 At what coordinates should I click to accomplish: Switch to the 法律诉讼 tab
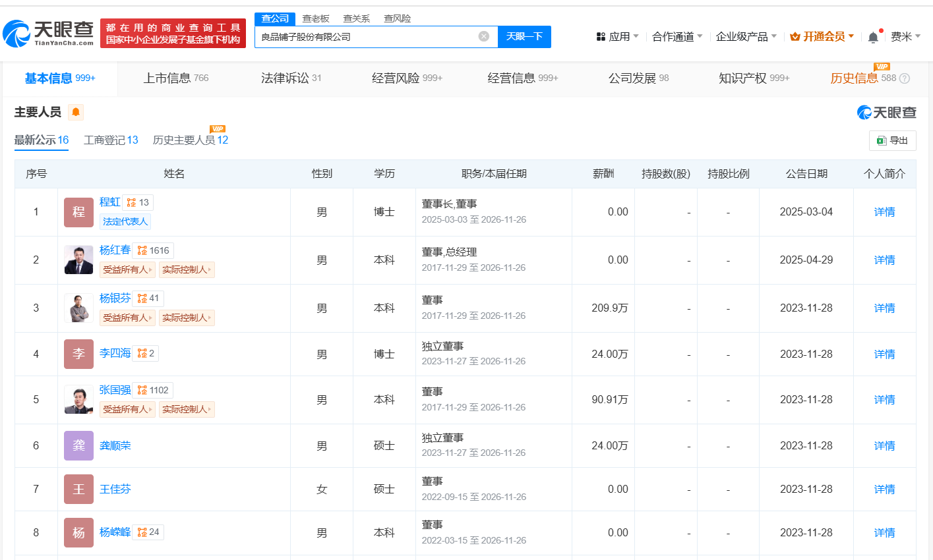(291, 78)
